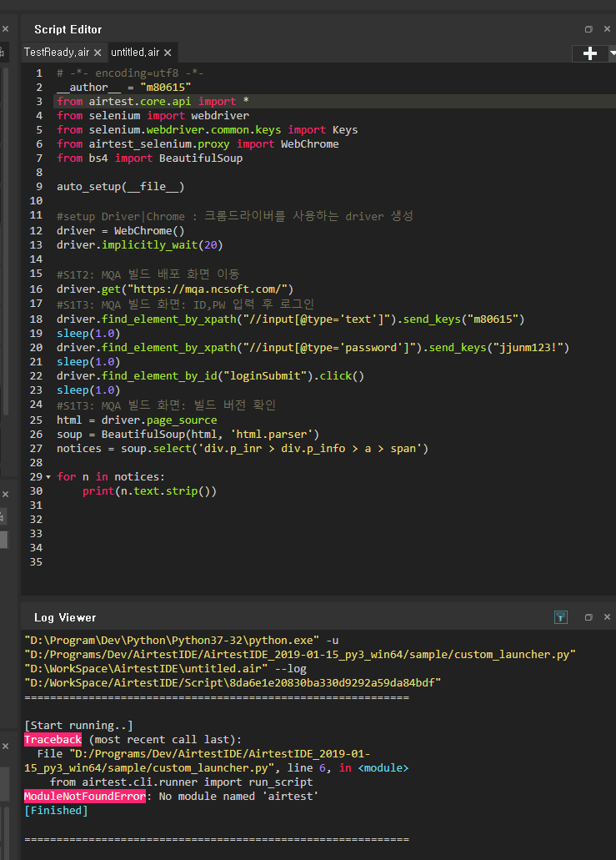The image size is (616, 860).
Task: Click the 'from selenium import webdriver' line
Action: 153,116
